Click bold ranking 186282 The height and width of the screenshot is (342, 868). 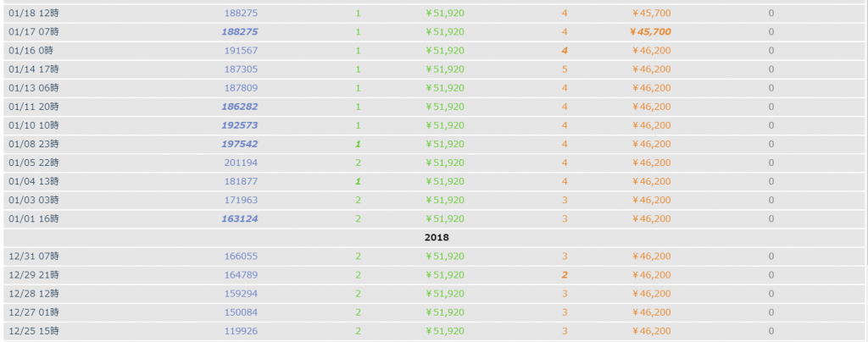pyautogui.click(x=239, y=107)
